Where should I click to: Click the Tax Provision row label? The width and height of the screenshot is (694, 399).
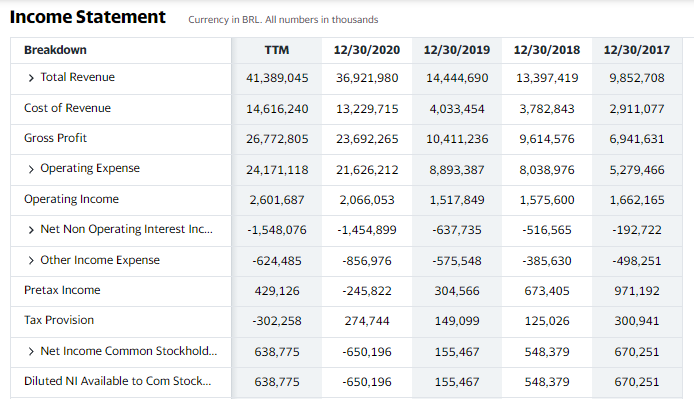pyautogui.click(x=59, y=320)
